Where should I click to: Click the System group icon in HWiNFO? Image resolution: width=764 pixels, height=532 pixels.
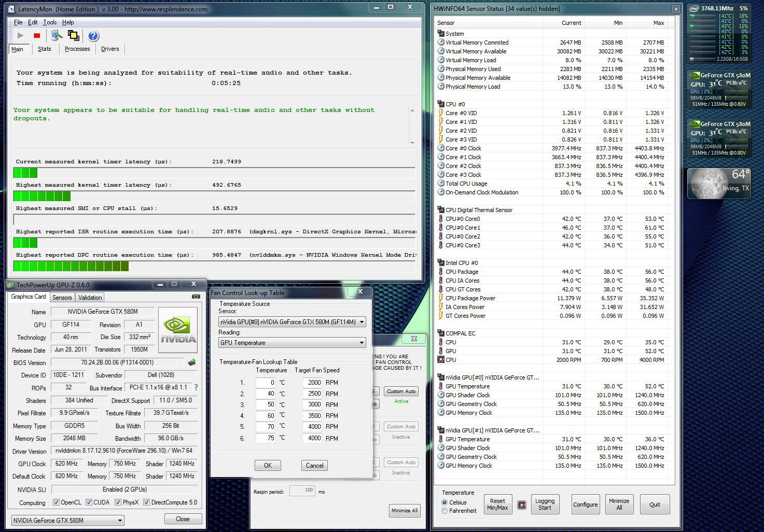tap(441, 34)
